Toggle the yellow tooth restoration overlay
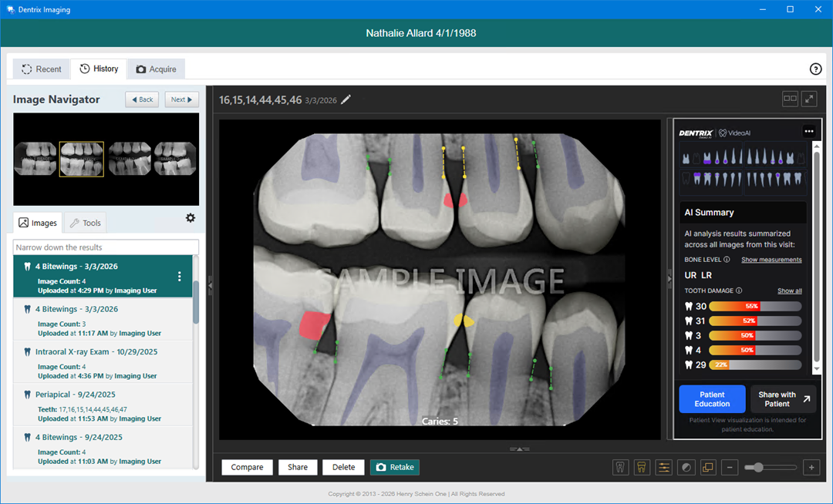Screen dimensions: 833x504 pyautogui.click(x=642, y=467)
